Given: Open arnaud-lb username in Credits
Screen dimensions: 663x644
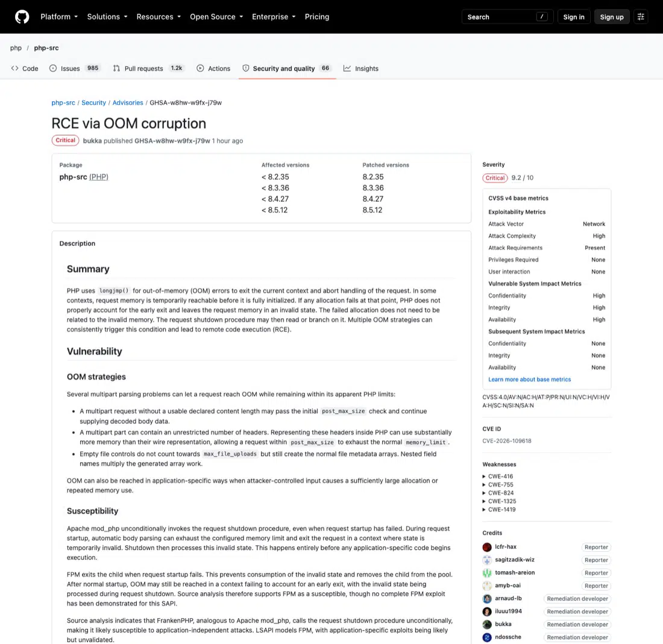Looking at the screenshot, I should tap(508, 598).
